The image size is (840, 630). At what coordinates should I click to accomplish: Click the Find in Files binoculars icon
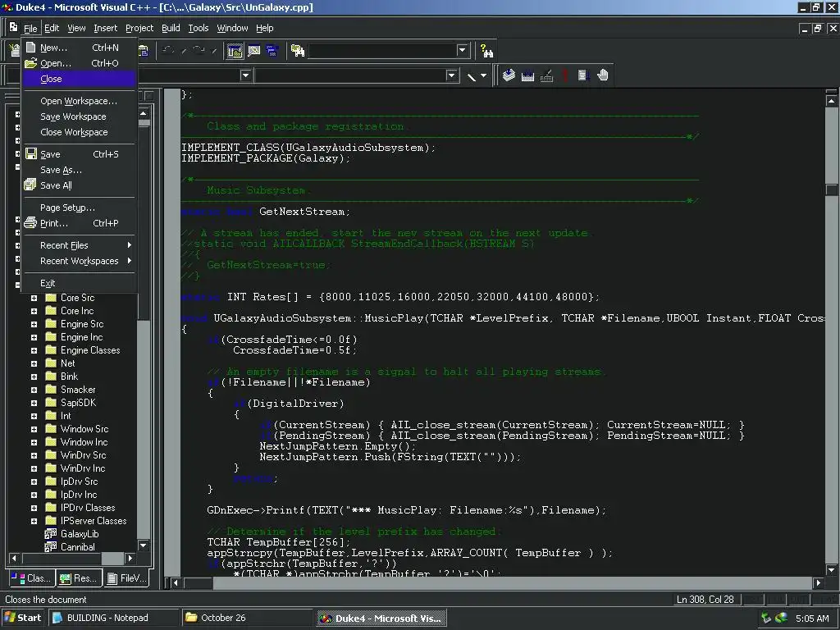(297, 51)
